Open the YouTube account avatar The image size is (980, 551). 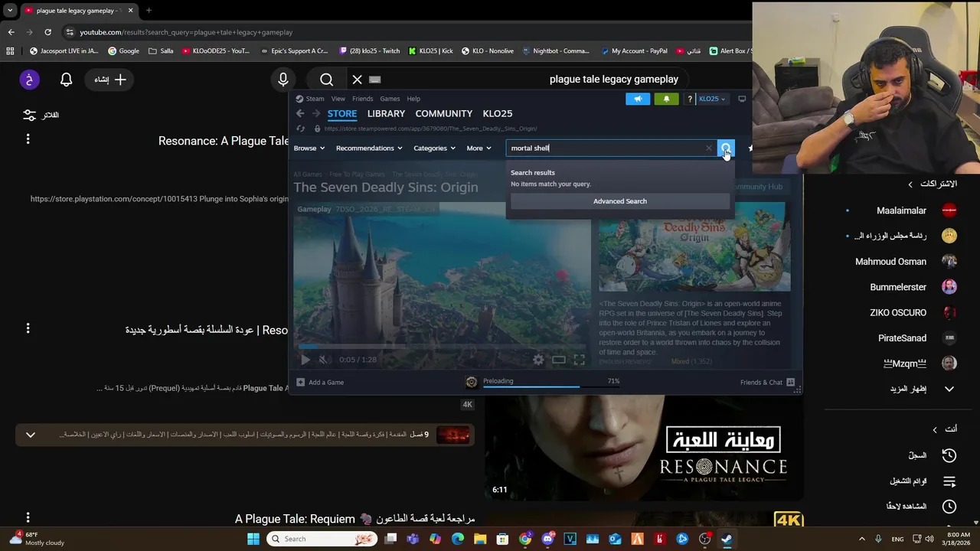click(29, 80)
